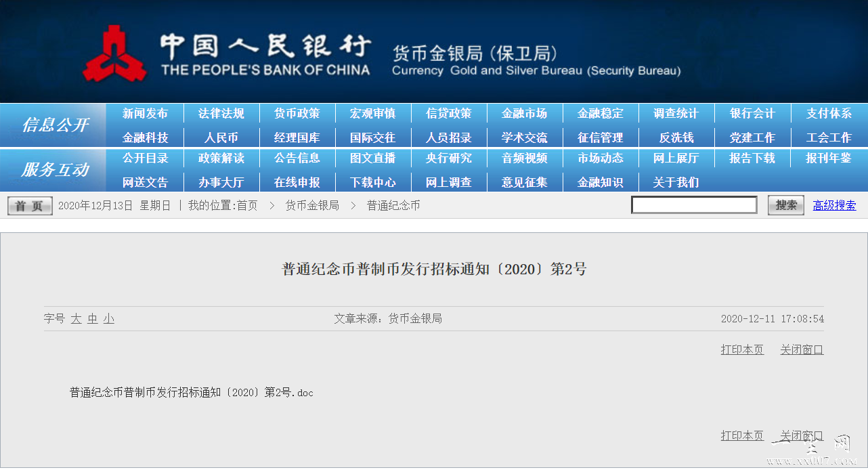This screenshot has height=470, width=868.
Task: Choose 意见征集 in service menu
Action: point(524,182)
